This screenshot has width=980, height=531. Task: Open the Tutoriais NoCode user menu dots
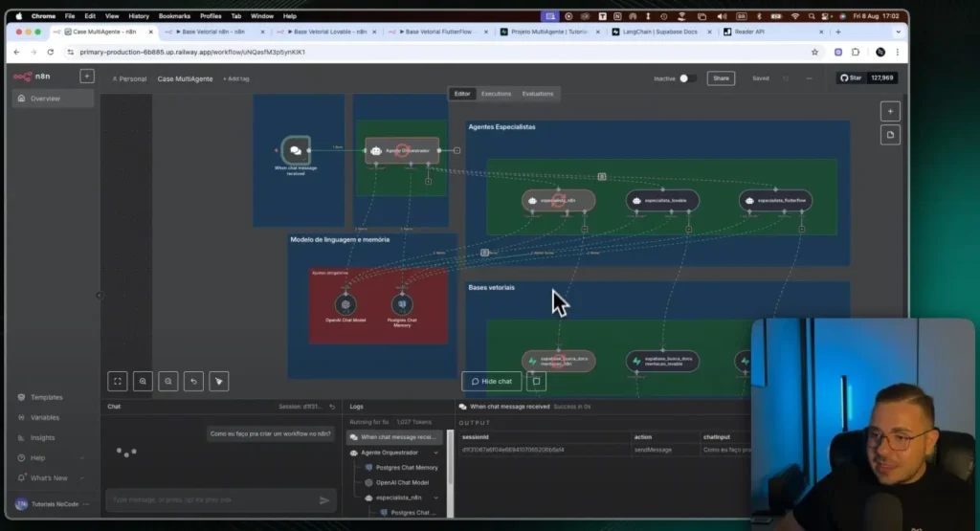click(86, 504)
